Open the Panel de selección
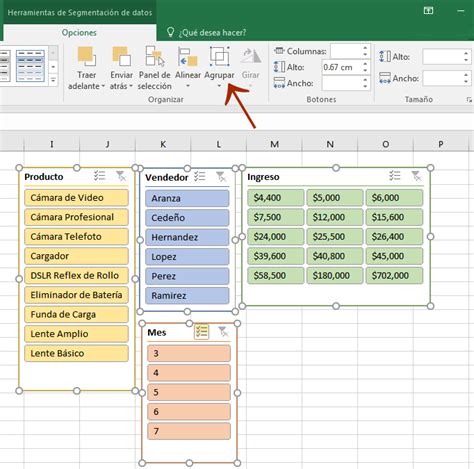 (x=155, y=68)
